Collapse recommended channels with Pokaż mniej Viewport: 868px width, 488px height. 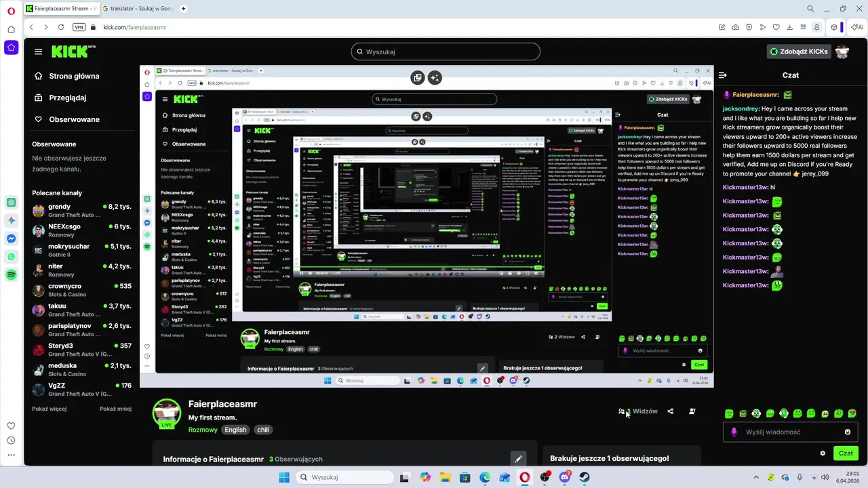tap(115, 409)
